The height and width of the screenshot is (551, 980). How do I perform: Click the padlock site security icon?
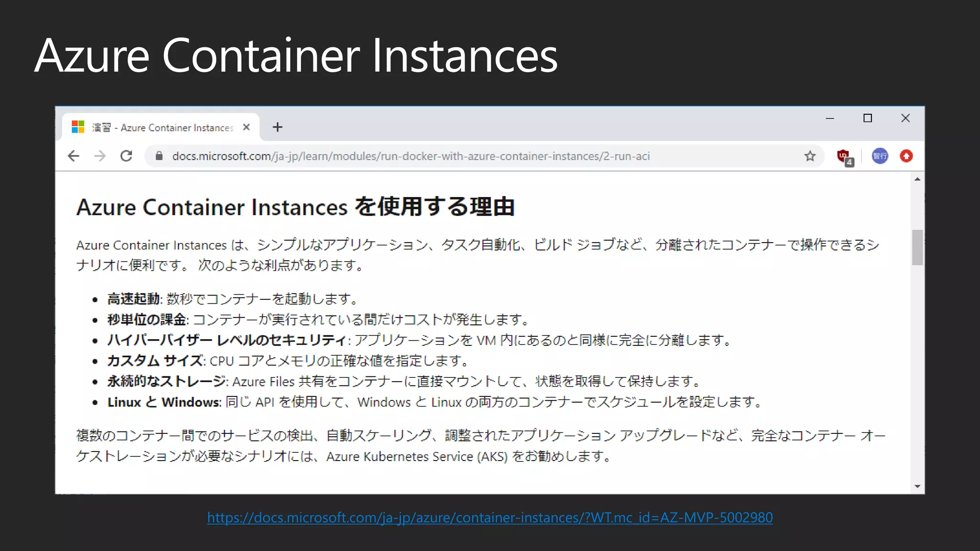coord(159,156)
